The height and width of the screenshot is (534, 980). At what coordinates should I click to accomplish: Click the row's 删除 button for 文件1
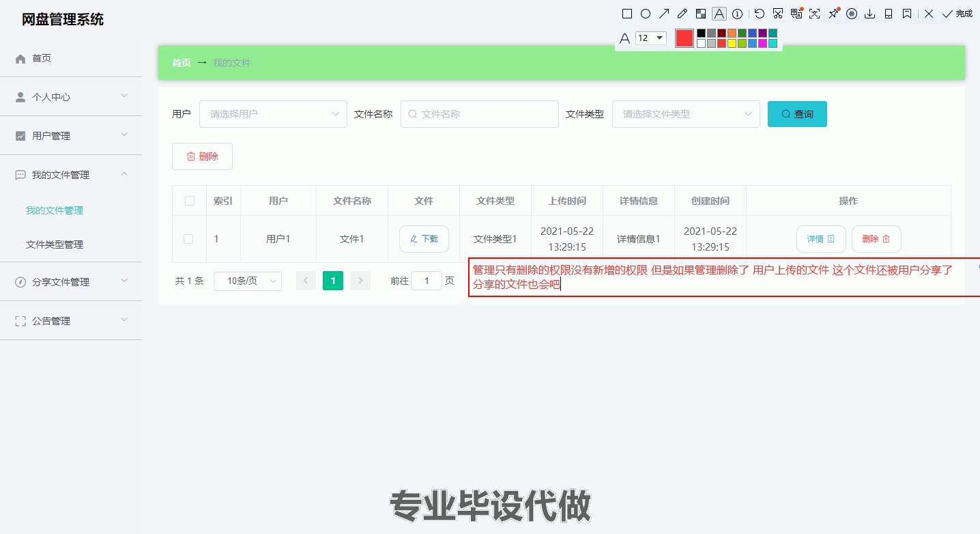[876, 239]
